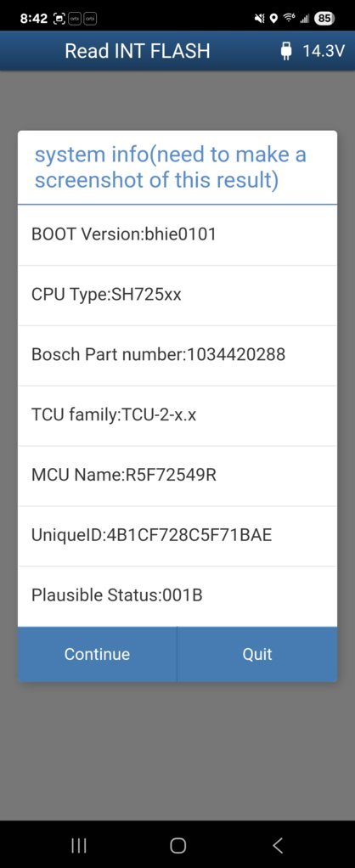Tap the battery level 85 indicator

click(324, 19)
